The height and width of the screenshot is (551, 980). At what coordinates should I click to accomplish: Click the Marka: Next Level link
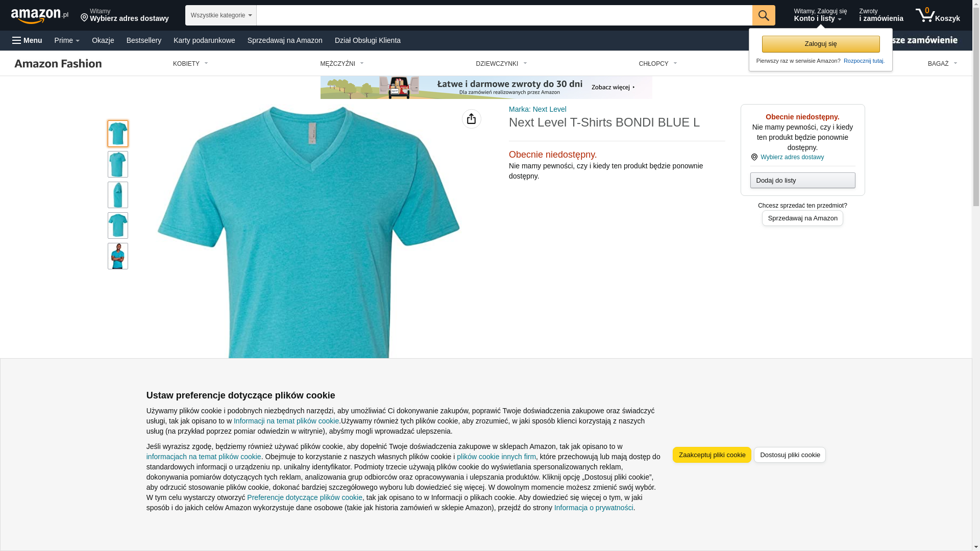(x=537, y=109)
